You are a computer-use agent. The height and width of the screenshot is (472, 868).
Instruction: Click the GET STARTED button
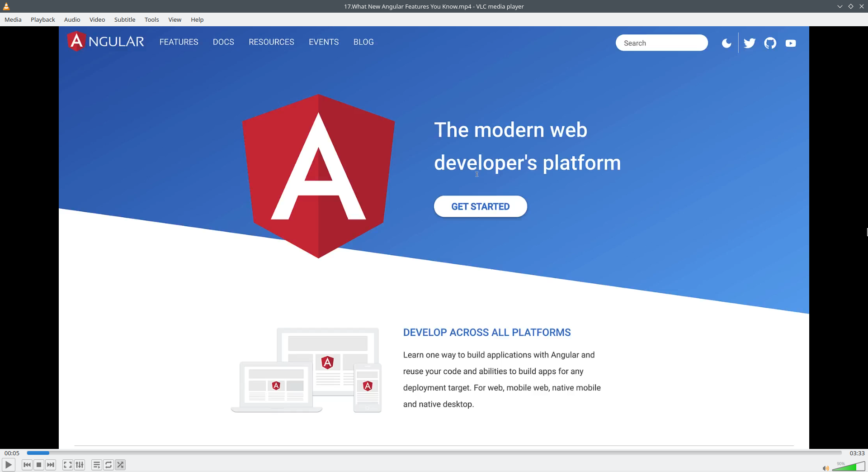pyautogui.click(x=481, y=206)
